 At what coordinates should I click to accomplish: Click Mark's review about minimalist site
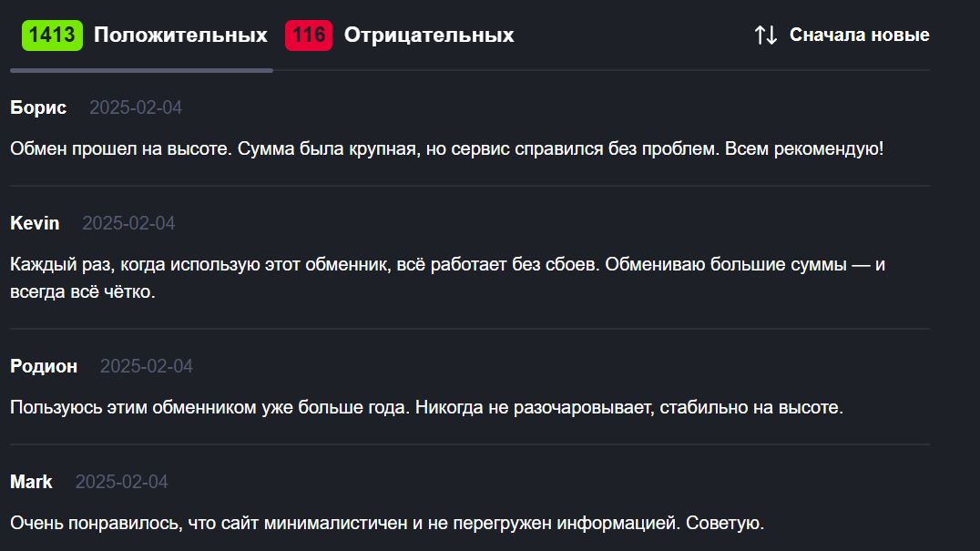pyautogui.click(x=386, y=524)
